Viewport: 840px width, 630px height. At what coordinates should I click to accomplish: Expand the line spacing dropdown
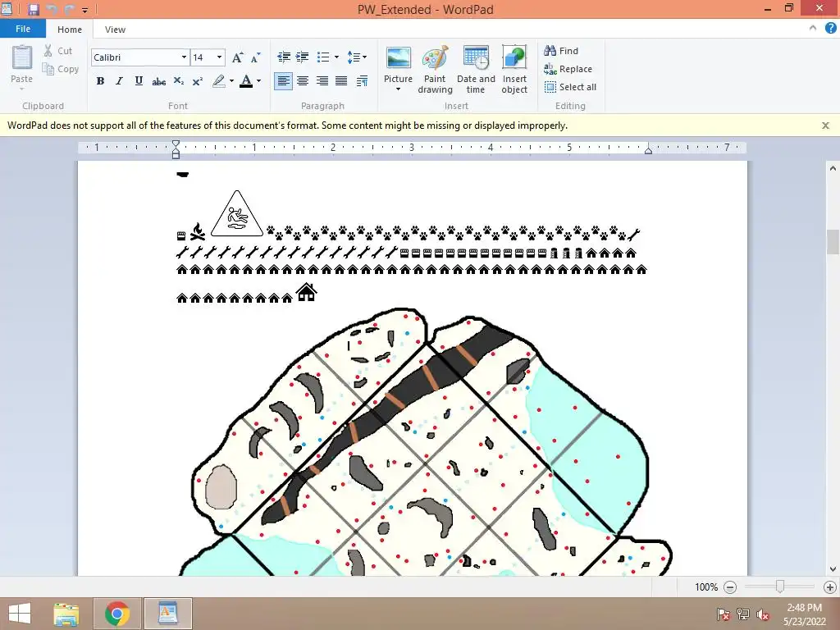(x=357, y=57)
